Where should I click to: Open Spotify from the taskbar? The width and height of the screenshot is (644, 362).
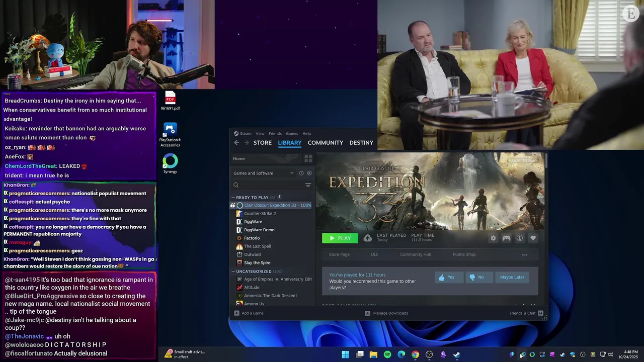point(387,354)
